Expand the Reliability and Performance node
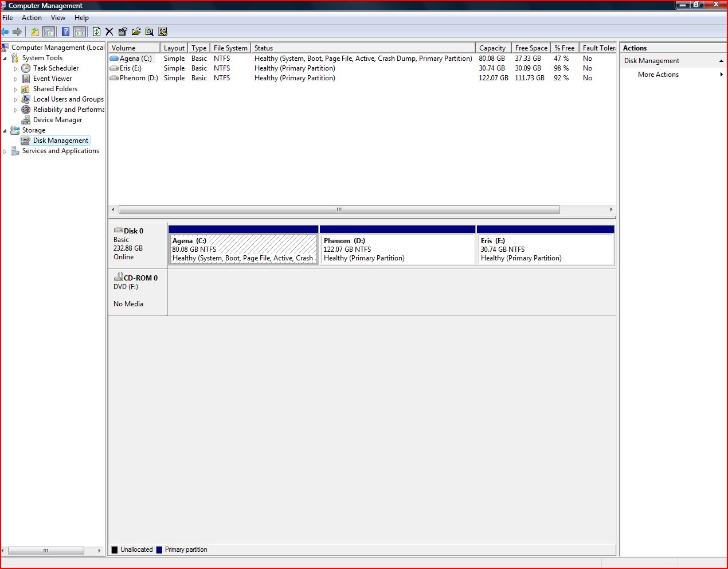This screenshot has height=569, width=728. [x=16, y=110]
